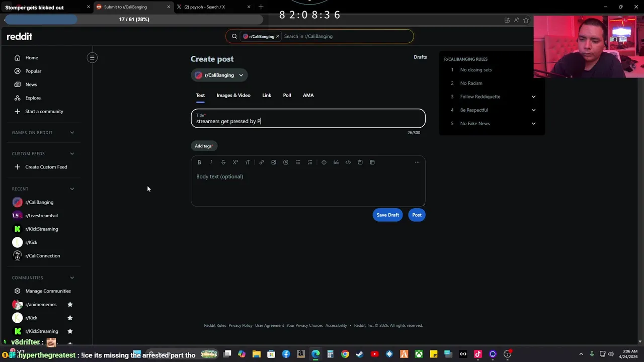This screenshot has width=644, height=362.
Task: Expand Follow Reddiquette rule
Action: pyautogui.click(x=533, y=97)
